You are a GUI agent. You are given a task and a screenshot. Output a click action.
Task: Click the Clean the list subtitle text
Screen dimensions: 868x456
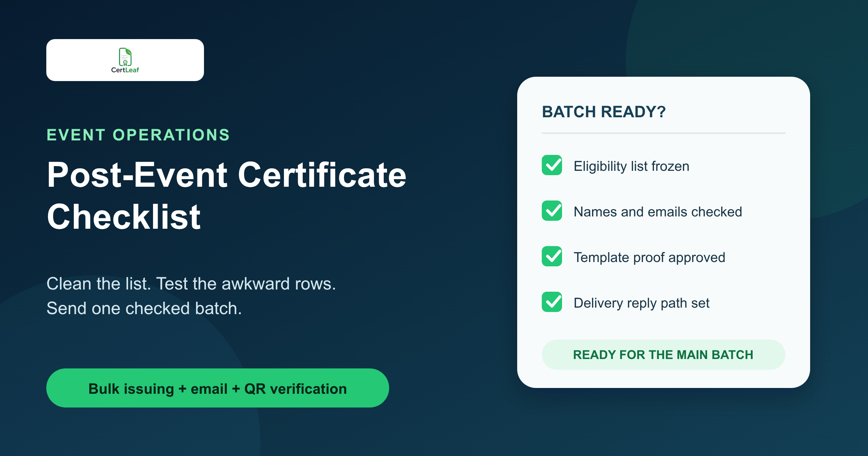point(191,284)
